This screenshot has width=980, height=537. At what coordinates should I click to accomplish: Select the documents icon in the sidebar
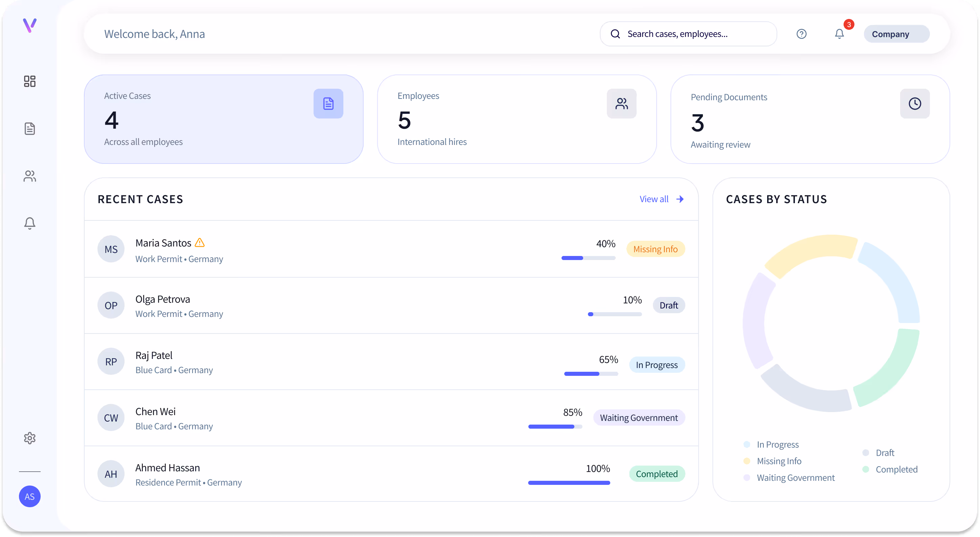point(30,128)
